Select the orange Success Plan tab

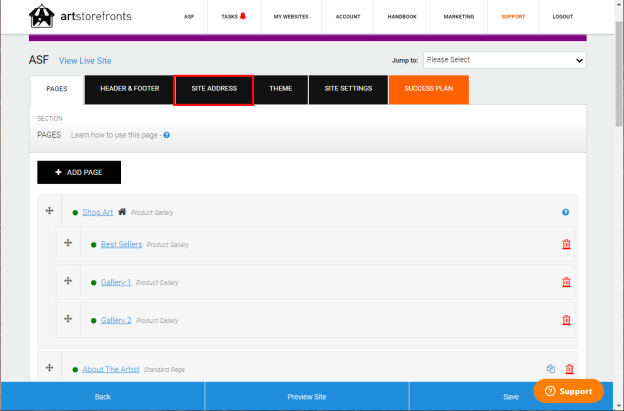[429, 90]
